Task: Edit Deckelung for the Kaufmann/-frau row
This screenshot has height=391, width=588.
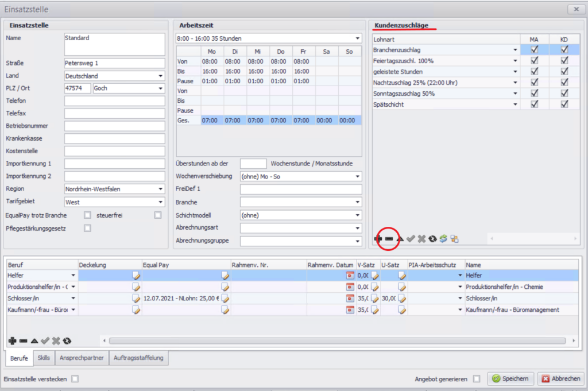Action: (136, 310)
